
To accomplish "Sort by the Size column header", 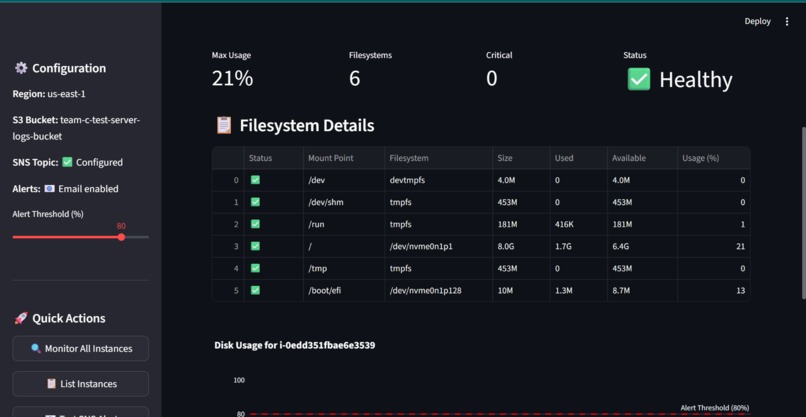I will click(521, 158).
